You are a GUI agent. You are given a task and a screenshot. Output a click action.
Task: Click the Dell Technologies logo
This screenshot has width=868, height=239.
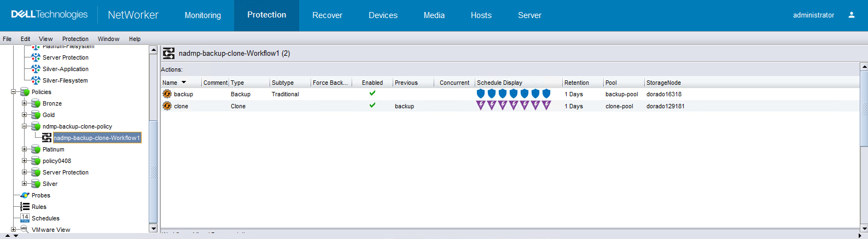point(49,15)
